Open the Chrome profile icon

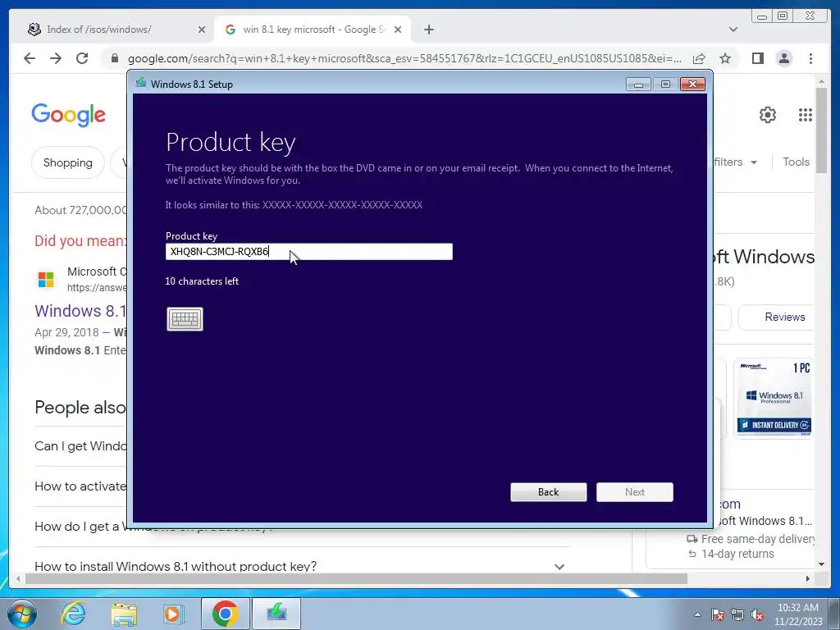pyautogui.click(x=783, y=58)
